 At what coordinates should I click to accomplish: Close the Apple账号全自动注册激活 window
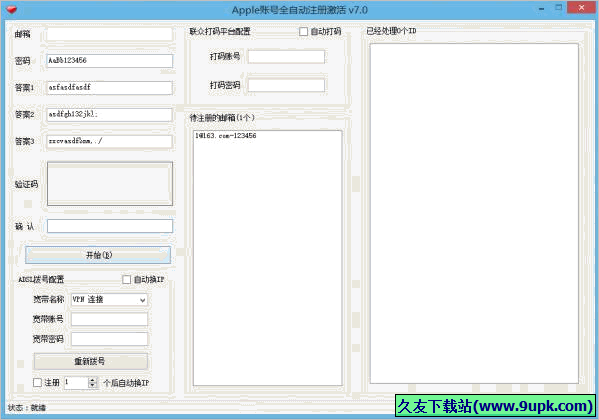(x=581, y=8)
